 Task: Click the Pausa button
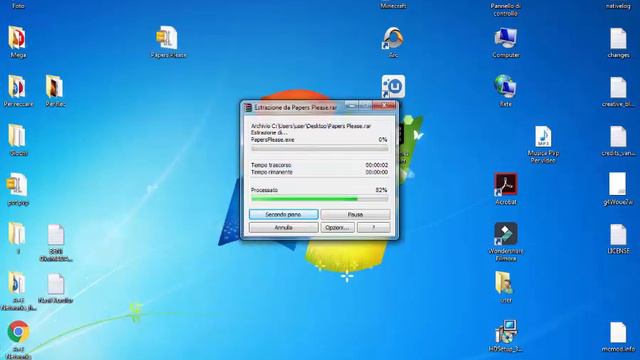[355, 214]
